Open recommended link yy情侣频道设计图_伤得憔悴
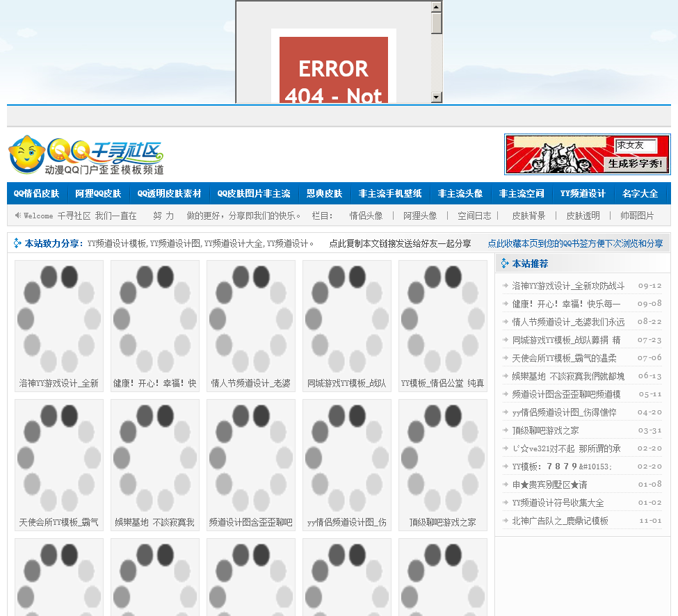This screenshot has width=678, height=616. point(564,412)
